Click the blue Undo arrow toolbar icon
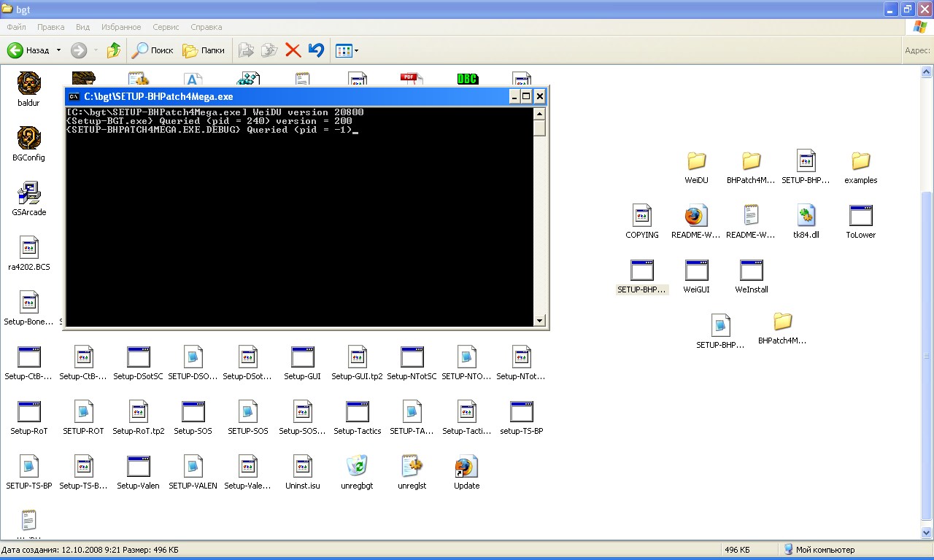 click(316, 50)
